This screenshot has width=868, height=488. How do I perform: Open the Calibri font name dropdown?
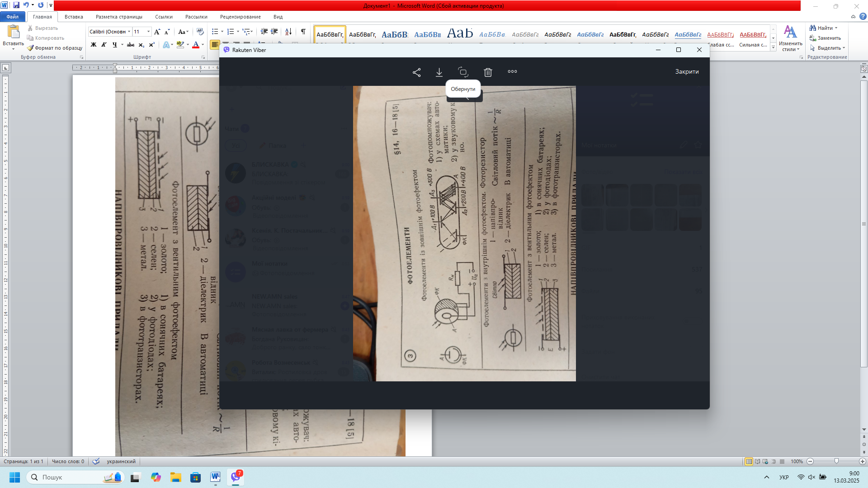click(x=129, y=32)
